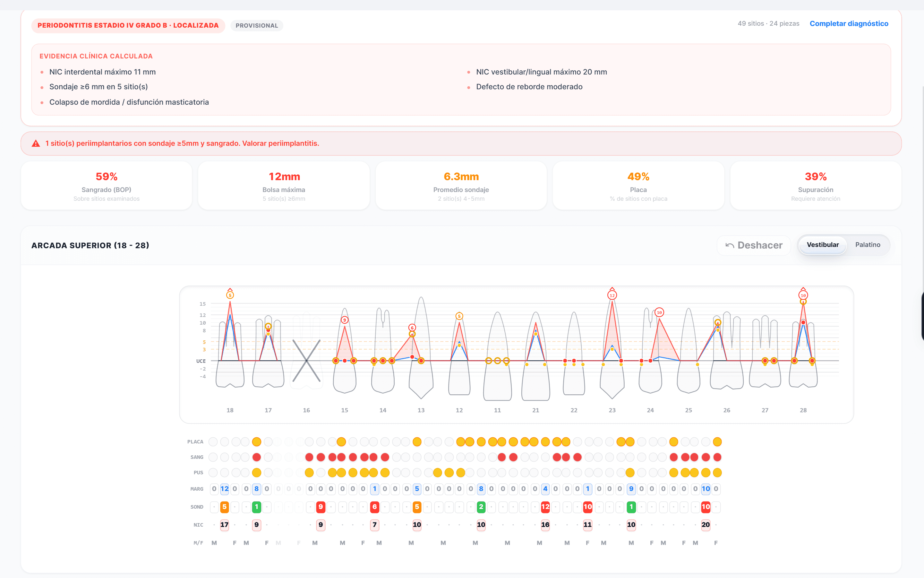The height and width of the screenshot is (578, 924).
Task: Click the circled 12 marker above tooth 23
Action: tap(612, 295)
